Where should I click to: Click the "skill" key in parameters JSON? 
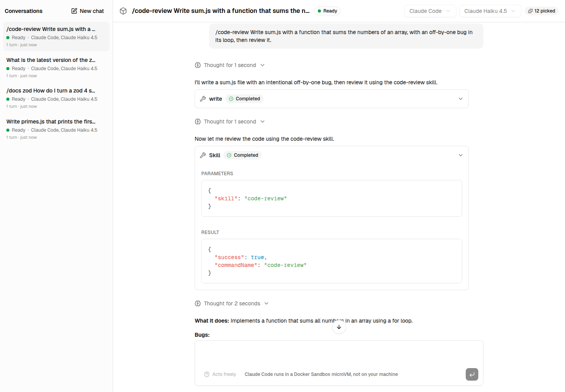pyautogui.click(x=226, y=199)
